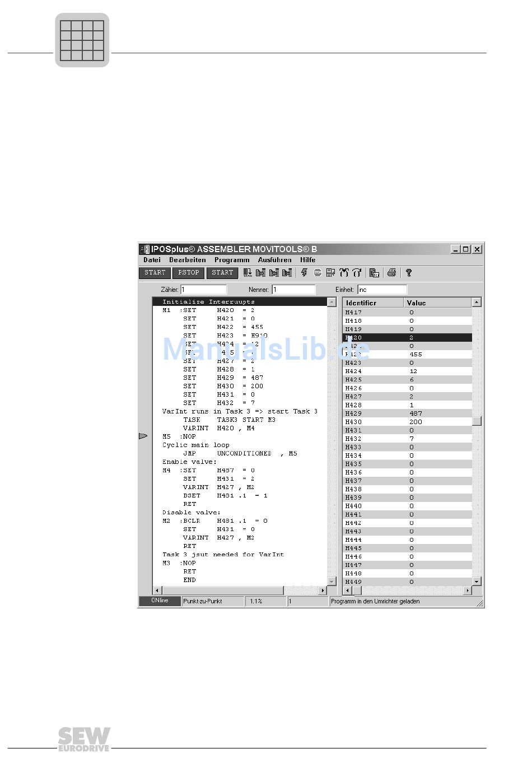The width and height of the screenshot is (532, 758).
Task: Click 'Programm in den Umrichter geladen' status text
Action: 375,601
